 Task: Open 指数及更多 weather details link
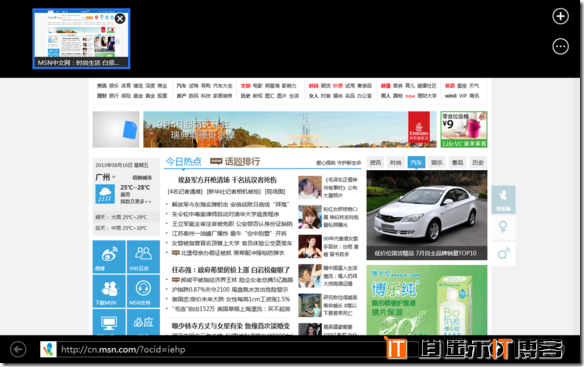click(x=136, y=202)
